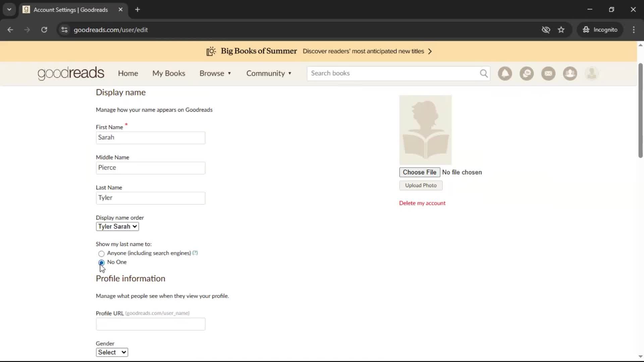Open the tab search dropdown arrow
The width and height of the screenshot is (644, 362).
[x=9, y=10]
